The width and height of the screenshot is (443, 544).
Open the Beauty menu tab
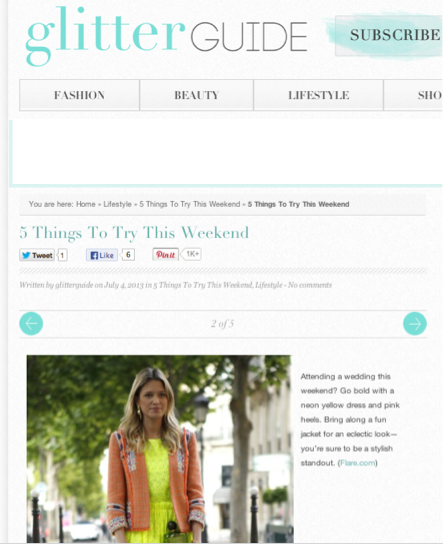(x=196, y=95)
